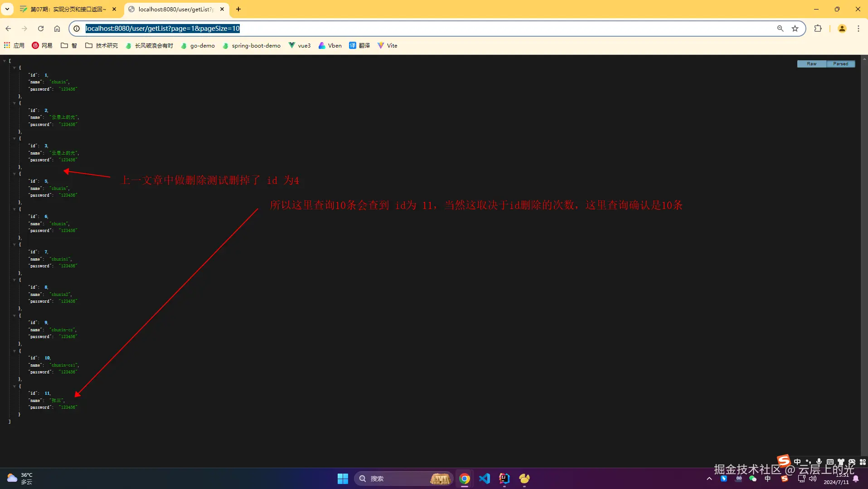The width and height of the screenshot is (868, 489).
Task: Click the name value "chuxin-cs"
Action: tap(63, 330)
